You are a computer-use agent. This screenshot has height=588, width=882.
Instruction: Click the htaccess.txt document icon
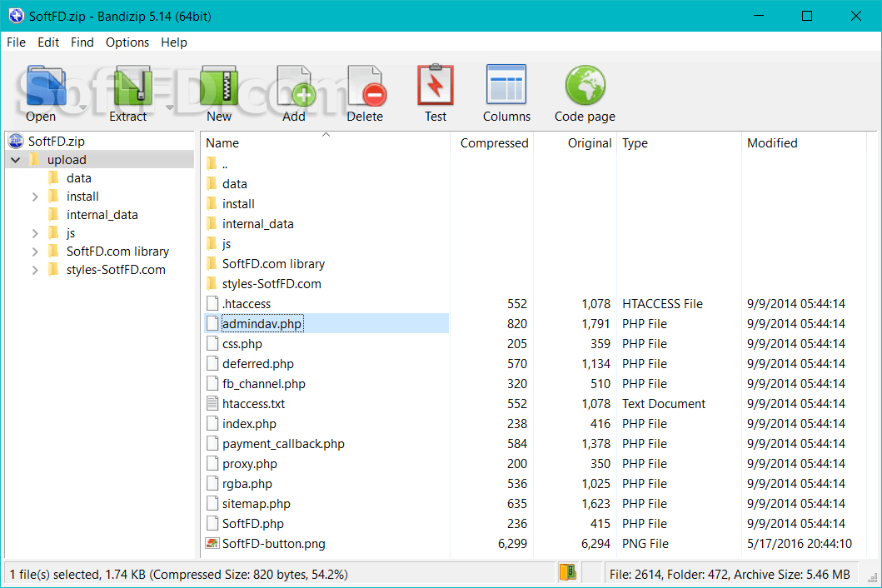click(212, 403)
